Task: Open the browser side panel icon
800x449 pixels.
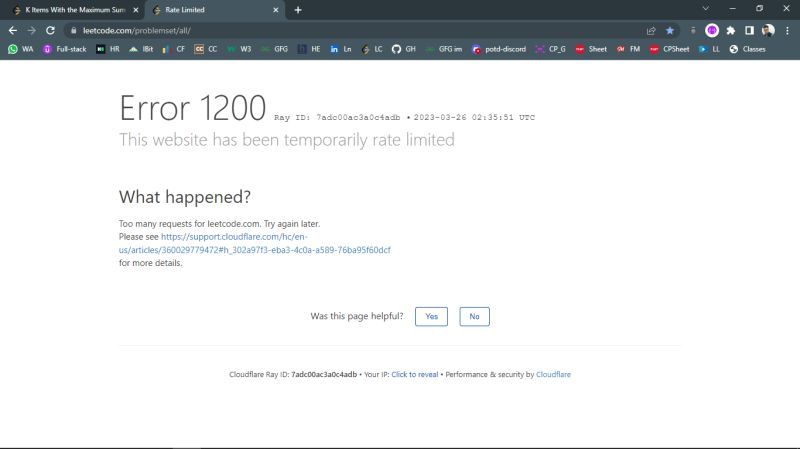Action: 749,31
